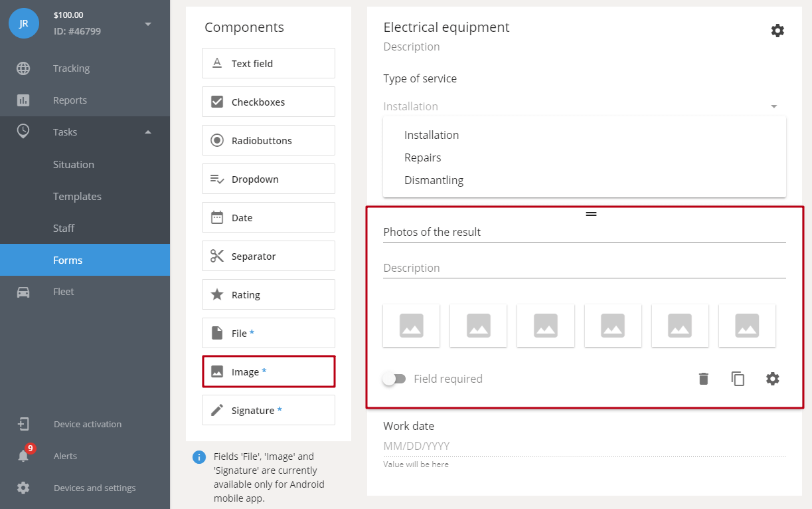
Task: Add an Image component
Action: coord(268,371)
